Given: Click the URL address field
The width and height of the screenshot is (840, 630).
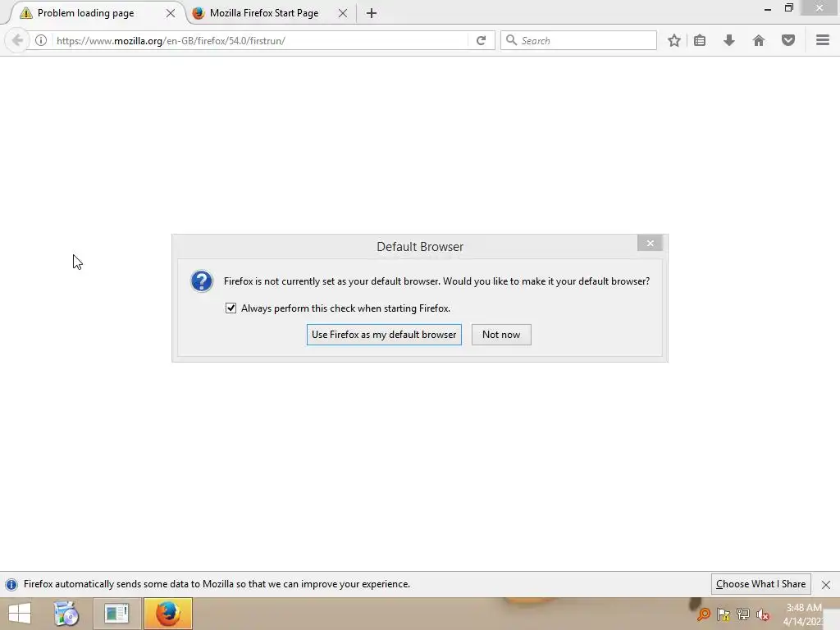Looking at the screenshot, I should tap(260, 41).
